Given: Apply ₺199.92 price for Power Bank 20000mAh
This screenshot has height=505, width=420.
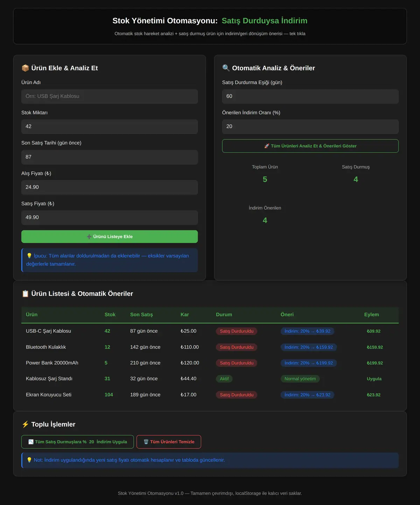Looking at the screenshot, I should pos(374,363).
